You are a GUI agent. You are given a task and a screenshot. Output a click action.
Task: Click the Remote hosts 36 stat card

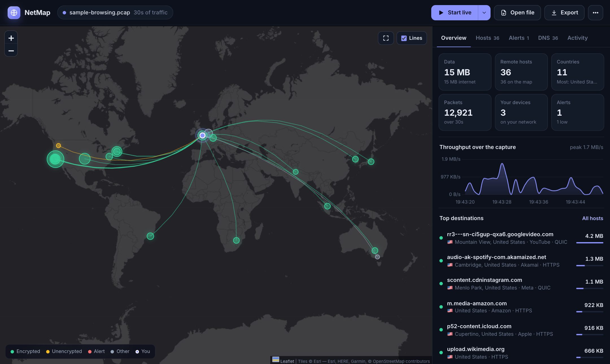pyautogui.click(x=521, y=72)
